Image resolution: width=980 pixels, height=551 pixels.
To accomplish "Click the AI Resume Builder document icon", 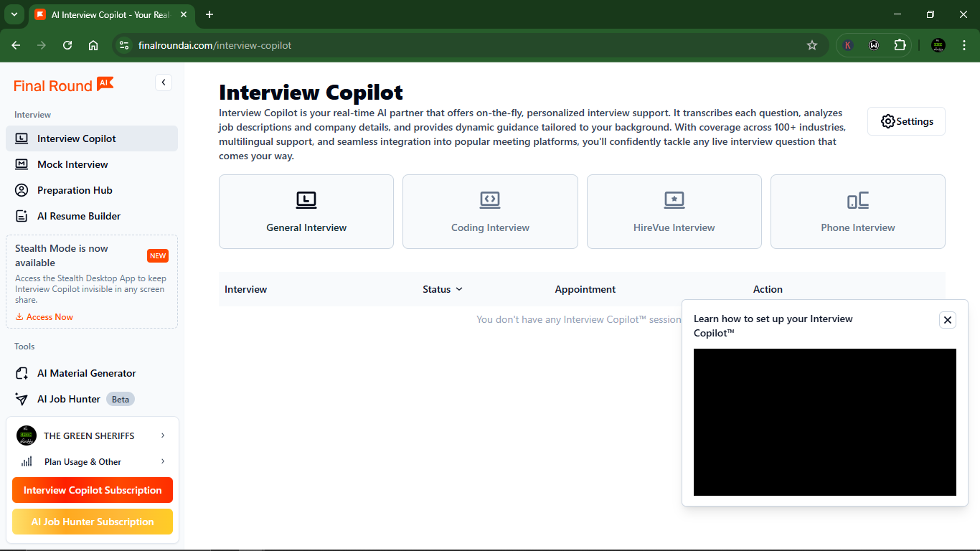I will [22, 216].
